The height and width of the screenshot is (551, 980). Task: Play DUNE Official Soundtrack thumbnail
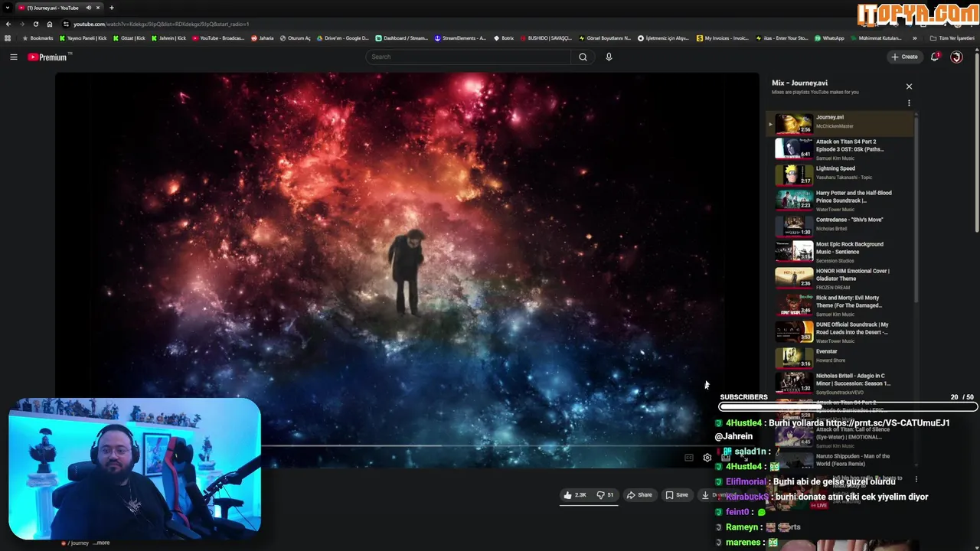(794, 331)
